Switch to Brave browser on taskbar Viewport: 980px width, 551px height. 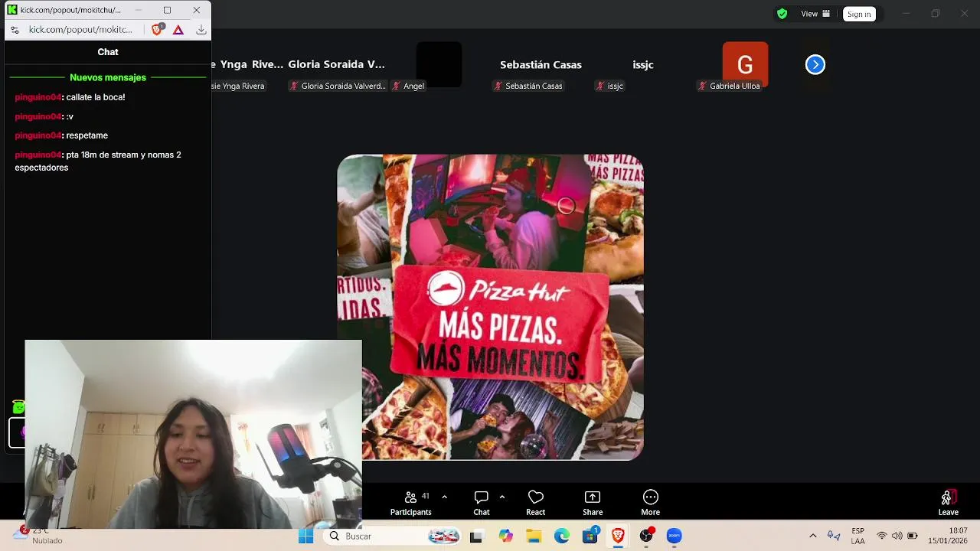click(618, 536)
